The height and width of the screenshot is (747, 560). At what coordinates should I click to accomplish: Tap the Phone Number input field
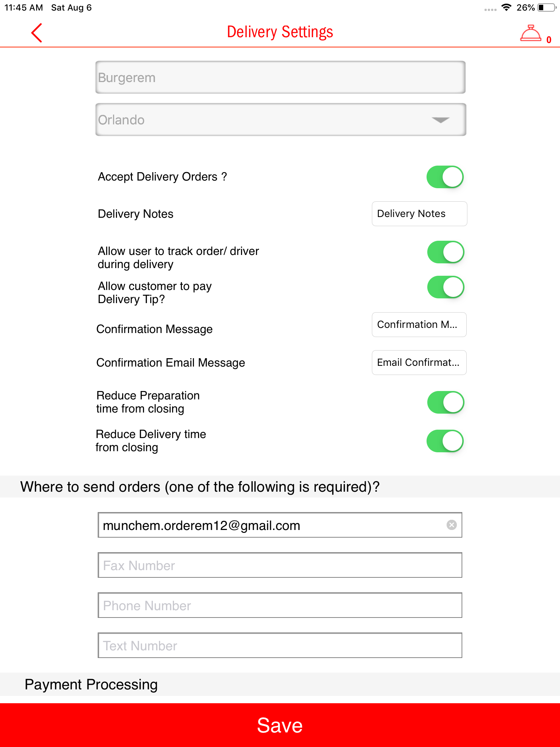(280, 605)
